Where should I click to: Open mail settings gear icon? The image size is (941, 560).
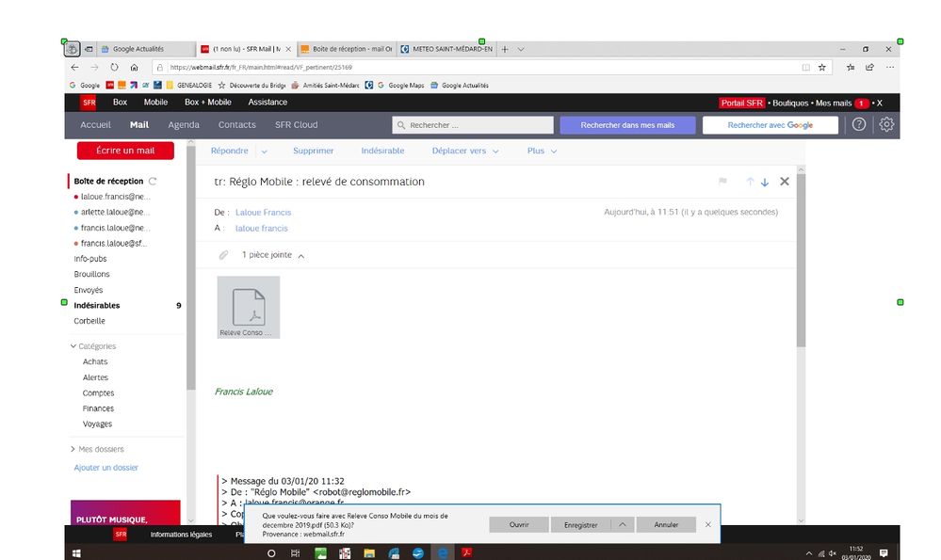click(886, 125)
